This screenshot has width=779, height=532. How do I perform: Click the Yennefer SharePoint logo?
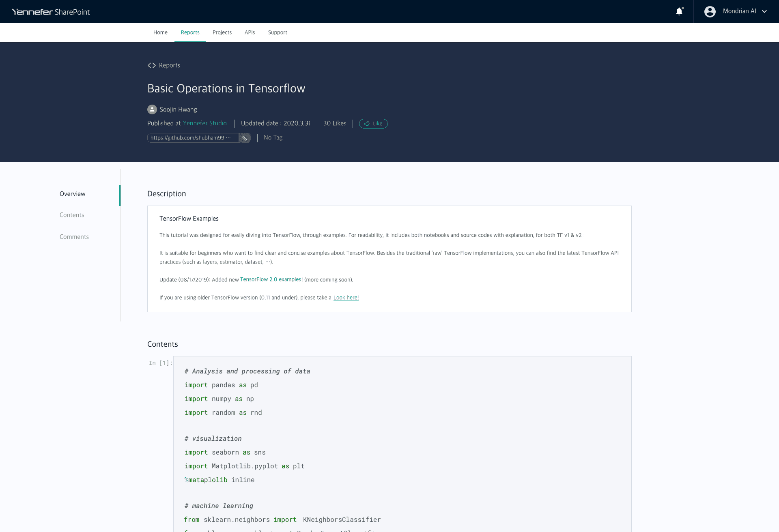click(50, 11)
